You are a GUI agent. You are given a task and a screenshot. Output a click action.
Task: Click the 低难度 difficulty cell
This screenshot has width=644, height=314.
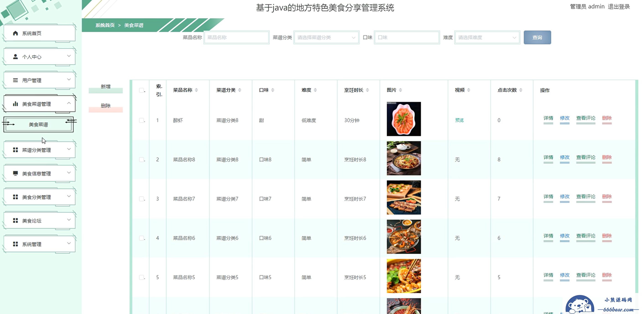(309, 120)
